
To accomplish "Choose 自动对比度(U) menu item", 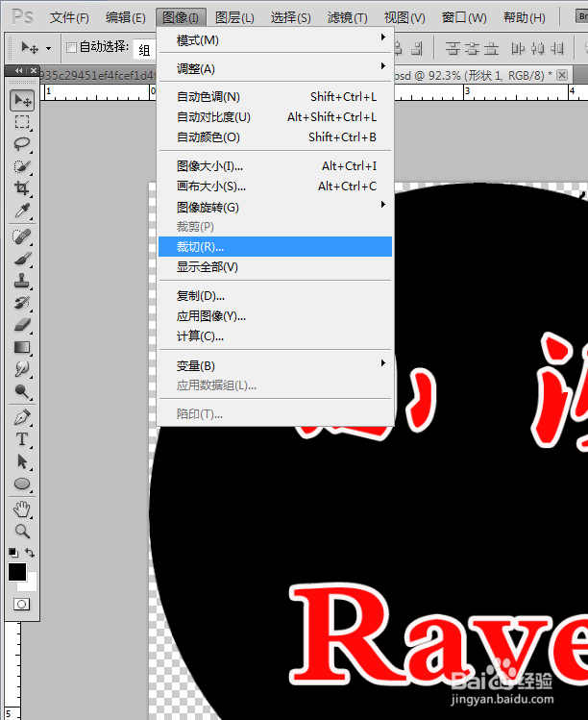I will click(275, 117).
